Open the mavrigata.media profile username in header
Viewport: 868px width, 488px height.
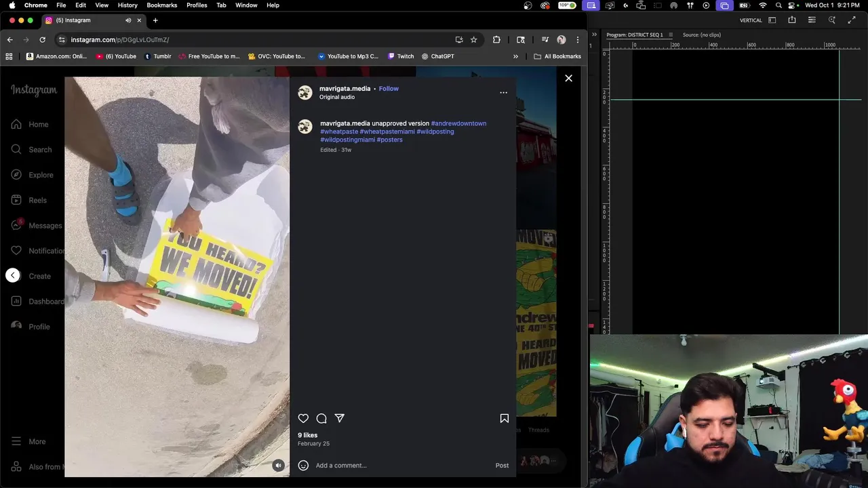[344, 89]
